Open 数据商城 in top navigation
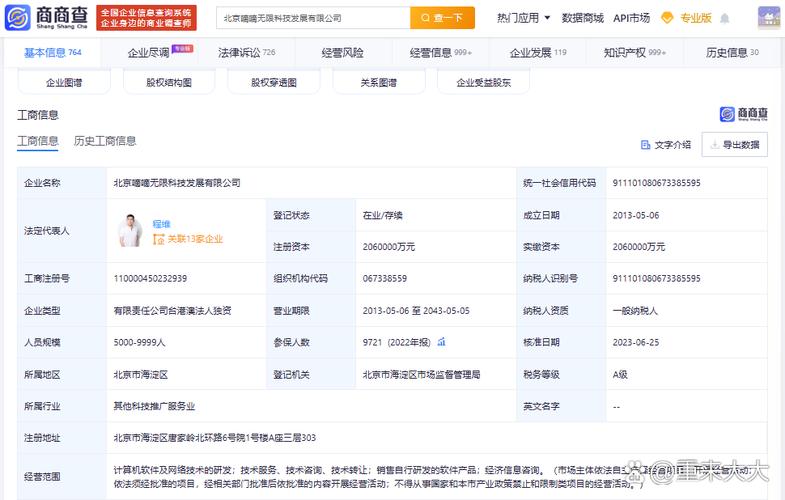The height and width of the screenshot is (500, 785). pyautogui.click(x=582, y=18)
